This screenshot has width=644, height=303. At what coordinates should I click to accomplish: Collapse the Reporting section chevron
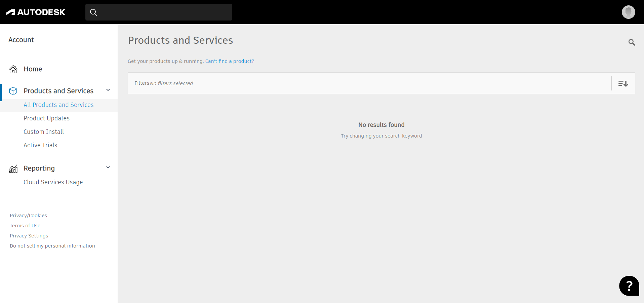(x=108, y=167)
